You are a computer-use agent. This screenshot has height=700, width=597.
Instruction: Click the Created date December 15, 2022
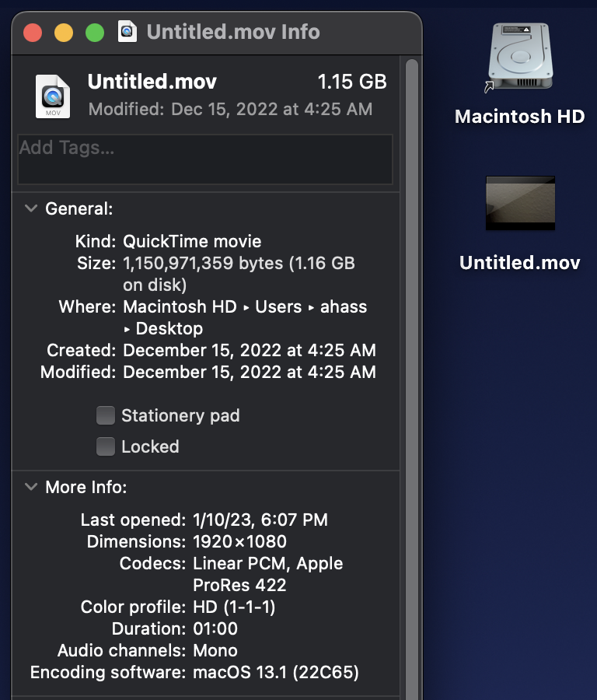click(x=250, y=351)
